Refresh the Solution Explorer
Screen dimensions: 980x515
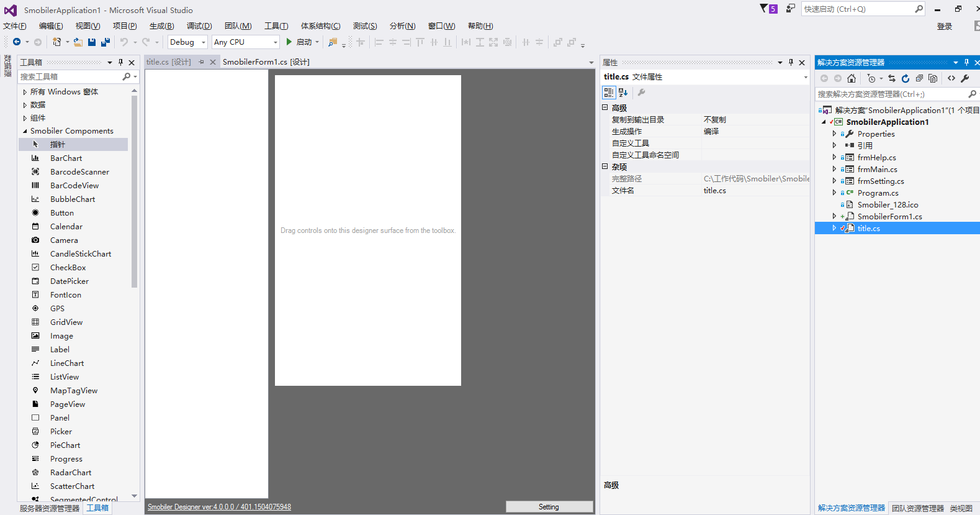pyautogui.click(x=906, y=78)
